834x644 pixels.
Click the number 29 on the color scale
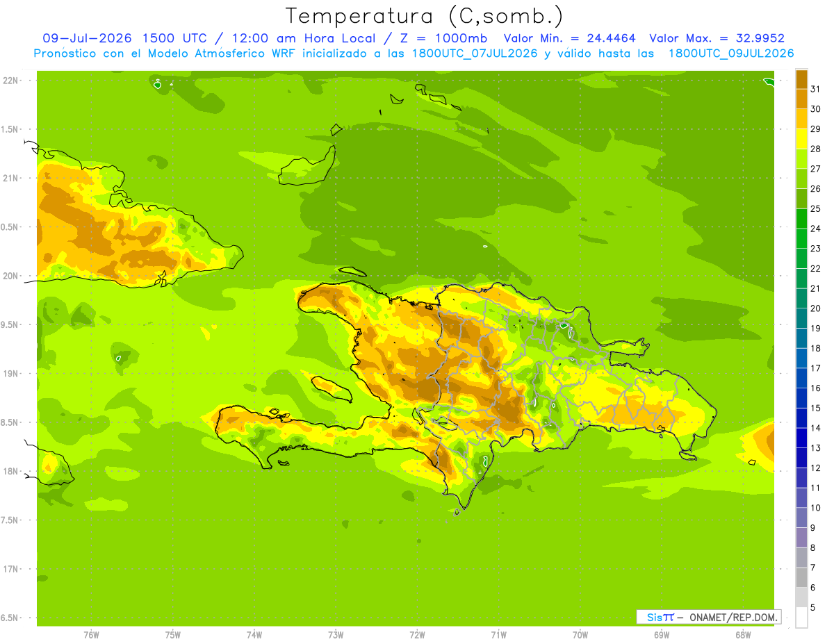[x=816, y=129]
